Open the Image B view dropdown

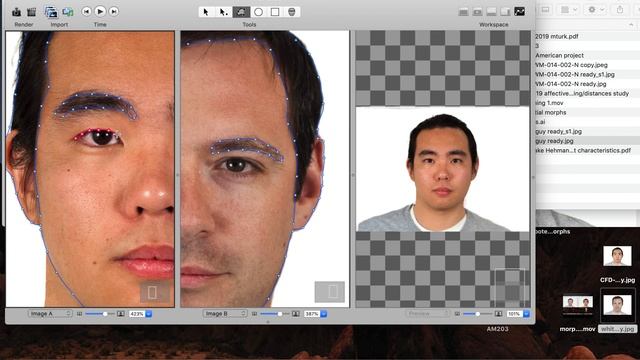225,313
